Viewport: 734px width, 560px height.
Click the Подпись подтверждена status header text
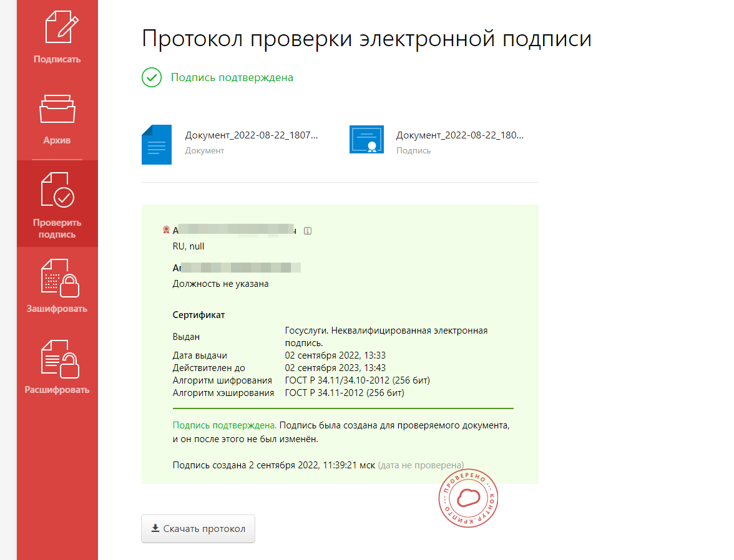click(x=232, y=78)
